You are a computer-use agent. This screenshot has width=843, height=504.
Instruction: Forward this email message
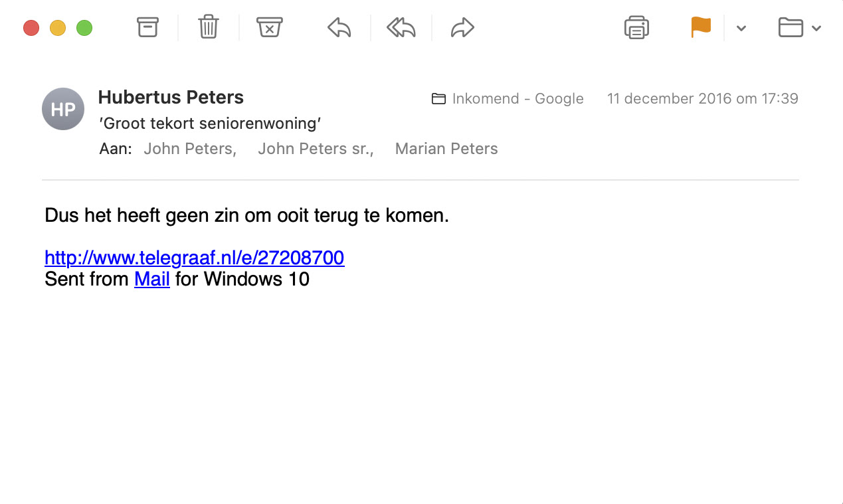point(462,27)
